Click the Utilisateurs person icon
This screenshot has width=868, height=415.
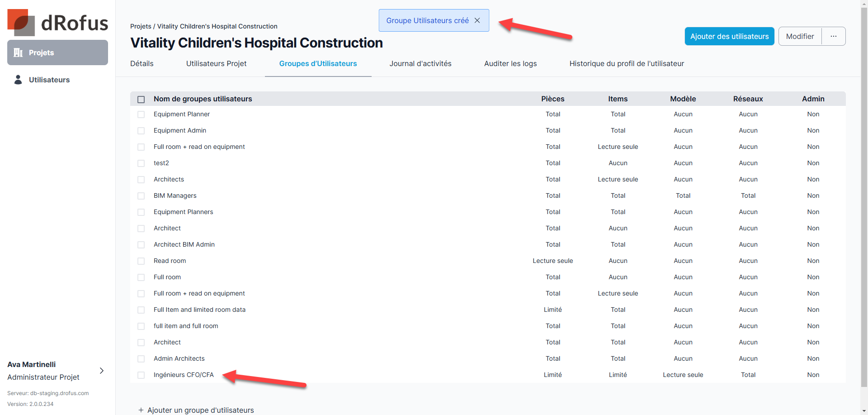pos(18,80)
